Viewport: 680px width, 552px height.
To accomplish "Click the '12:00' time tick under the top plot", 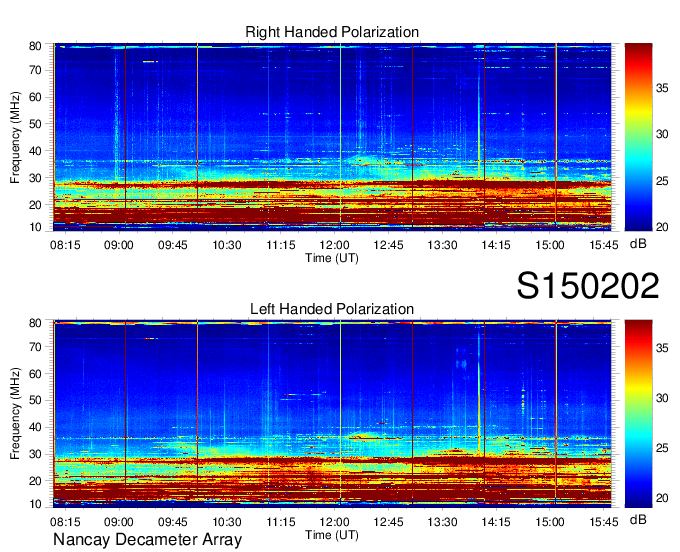I will point(334,245).
